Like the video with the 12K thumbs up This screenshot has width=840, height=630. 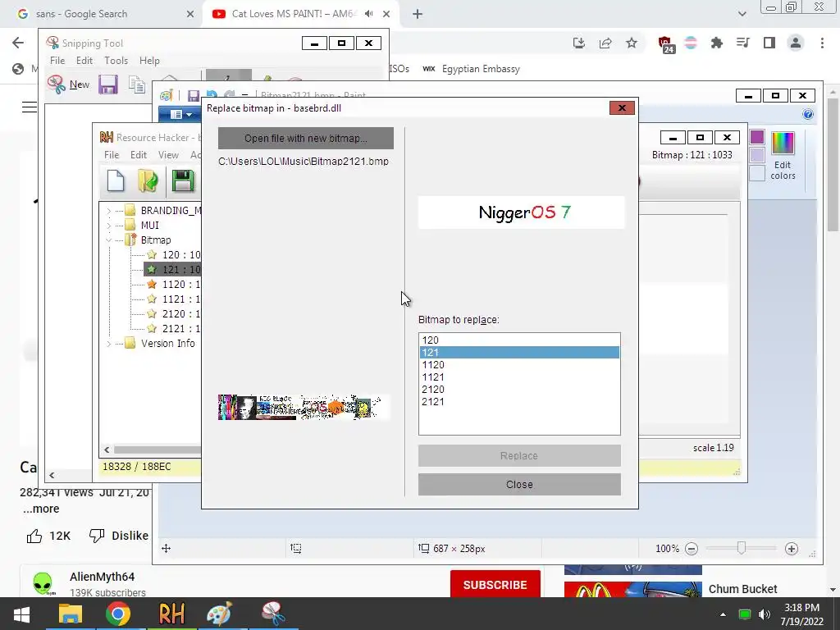[x=48, y=536]
